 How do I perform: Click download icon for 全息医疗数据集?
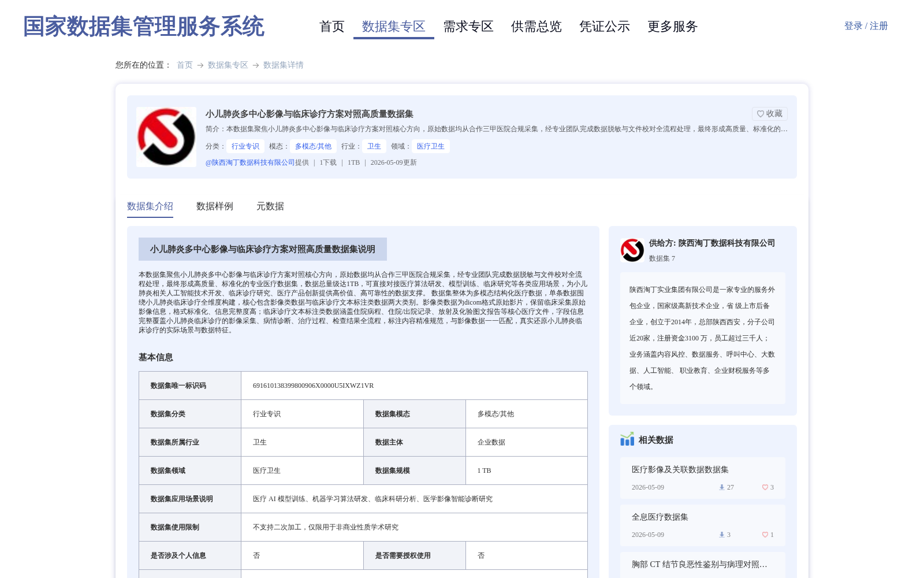click(x=721, y=535)
